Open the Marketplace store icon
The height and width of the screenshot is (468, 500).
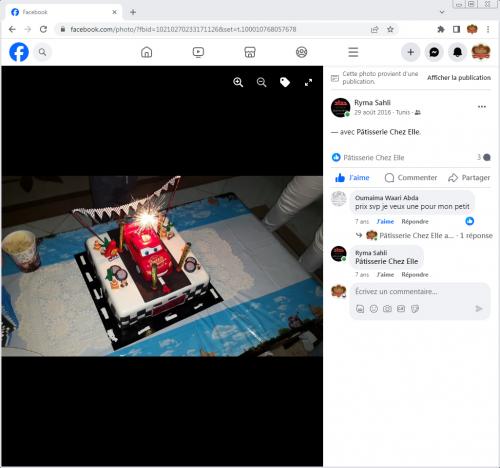[250, 52]
